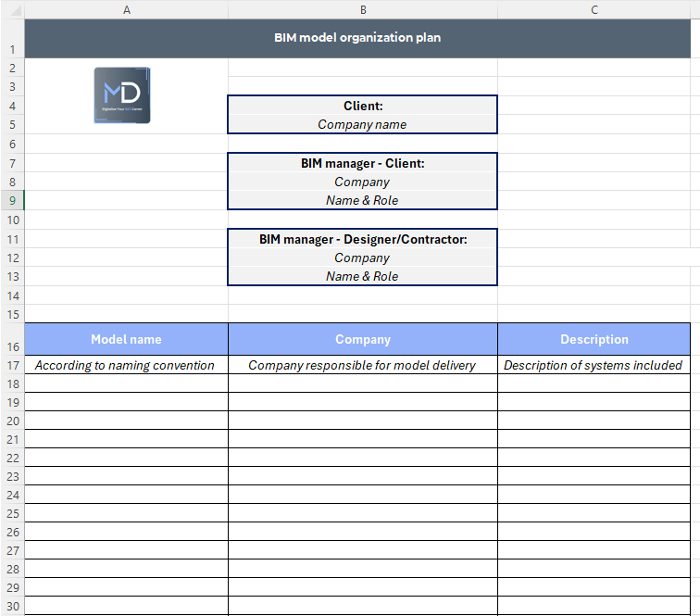Click 'Name & Role' cell in row 13
The height and width of the screenshot is (616, 700).
363,276
